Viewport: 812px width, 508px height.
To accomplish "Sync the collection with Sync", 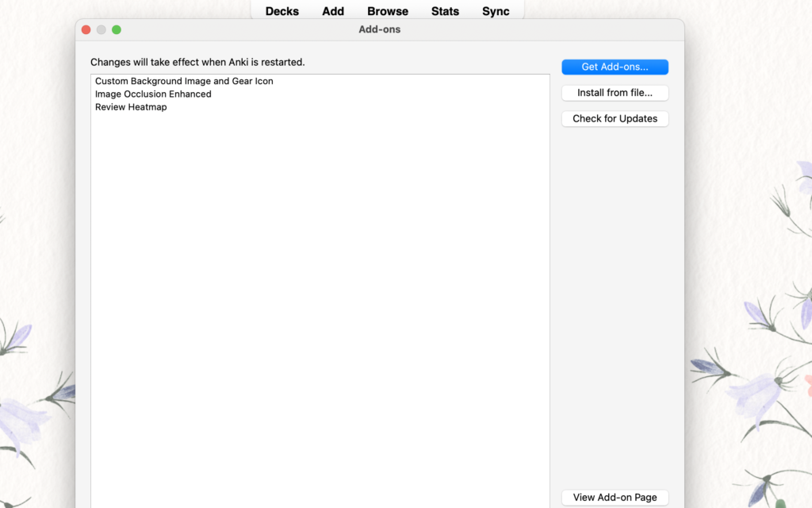I will click(496, 11).
